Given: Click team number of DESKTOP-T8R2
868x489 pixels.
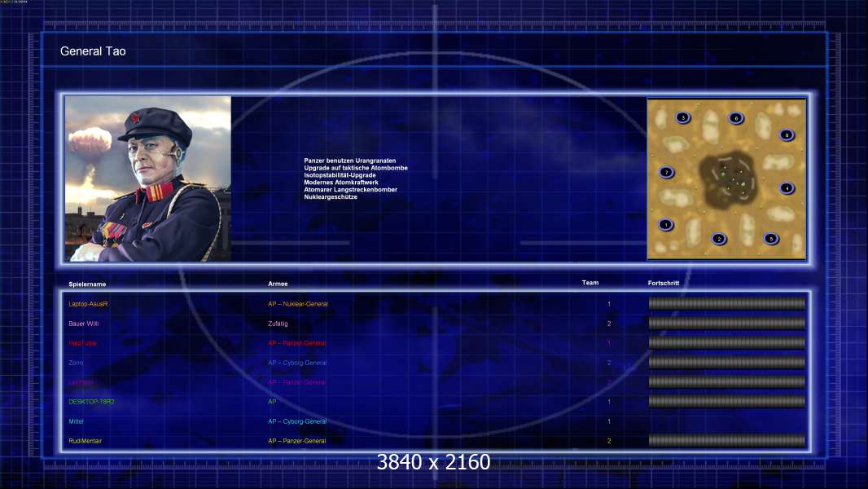Looking at the screenshot, I should click(609, 402).
